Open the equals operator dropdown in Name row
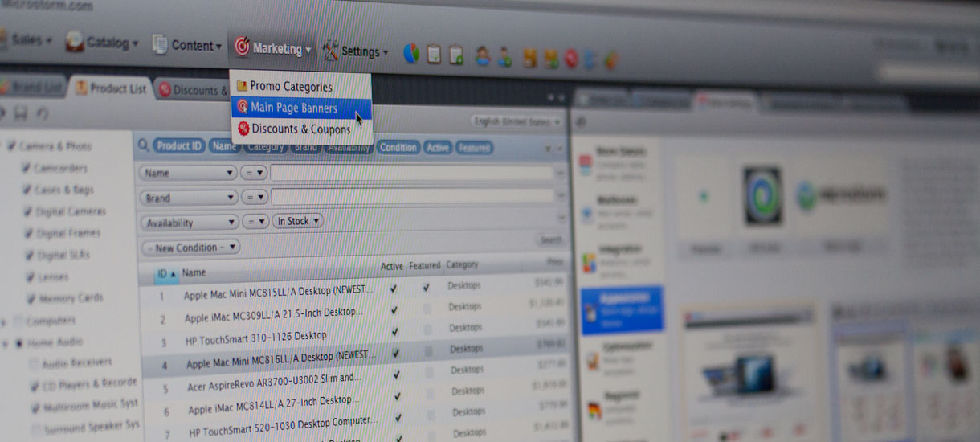This screenshot has width=980, height=442. pyautogui.click(x=255, y=173)
